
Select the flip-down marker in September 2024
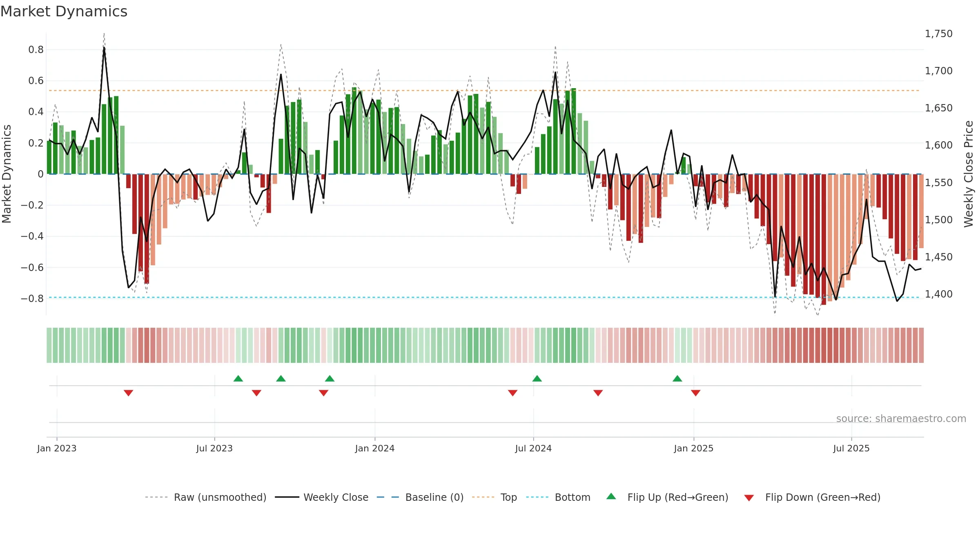pos(598,393)
